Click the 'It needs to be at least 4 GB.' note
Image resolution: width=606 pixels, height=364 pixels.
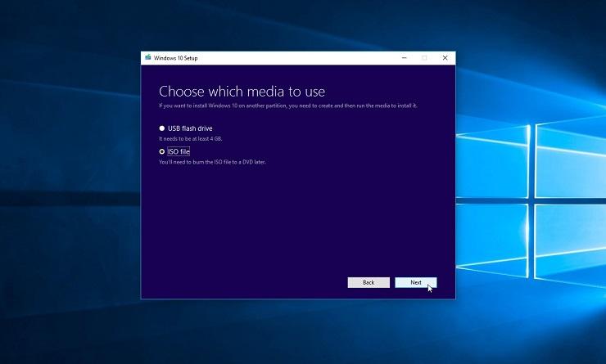(x=191, y=138)
